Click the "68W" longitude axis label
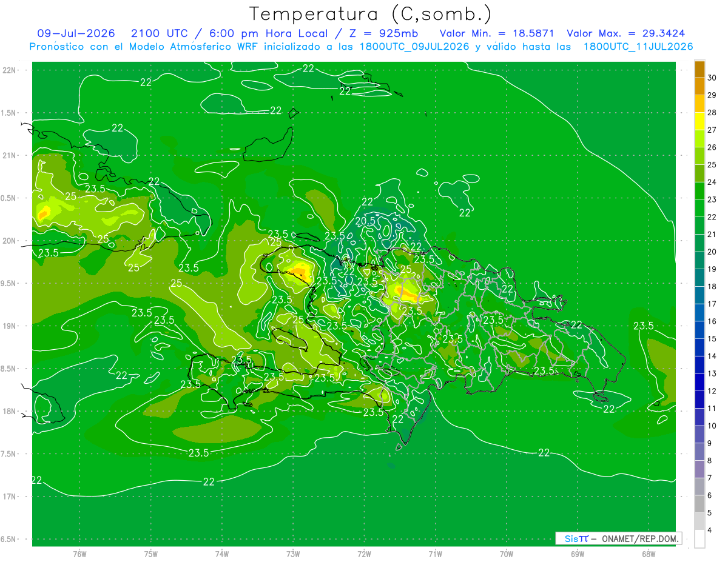The height and width of the screenshot is (562, 728). (x=649, y=554)
